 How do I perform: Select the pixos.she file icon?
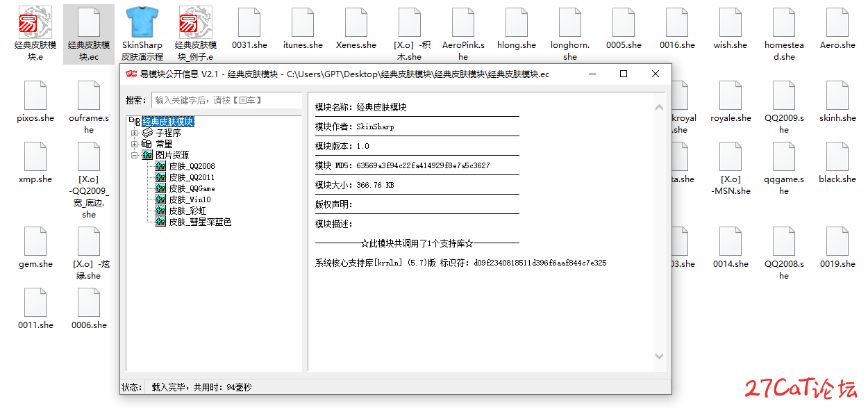coord(35,96)
